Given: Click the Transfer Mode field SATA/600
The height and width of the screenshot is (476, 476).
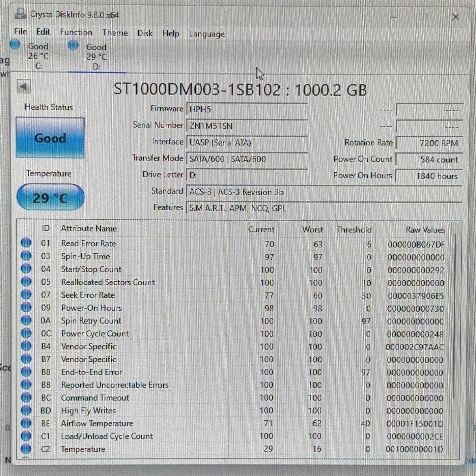Looking at the screenshot, I should [247, 159].
